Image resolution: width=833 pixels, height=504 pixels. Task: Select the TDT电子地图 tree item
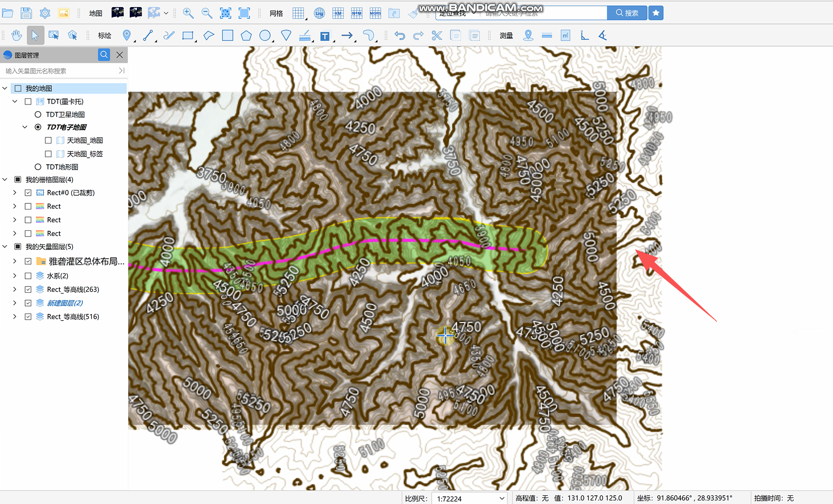click(x=67, y=127)
